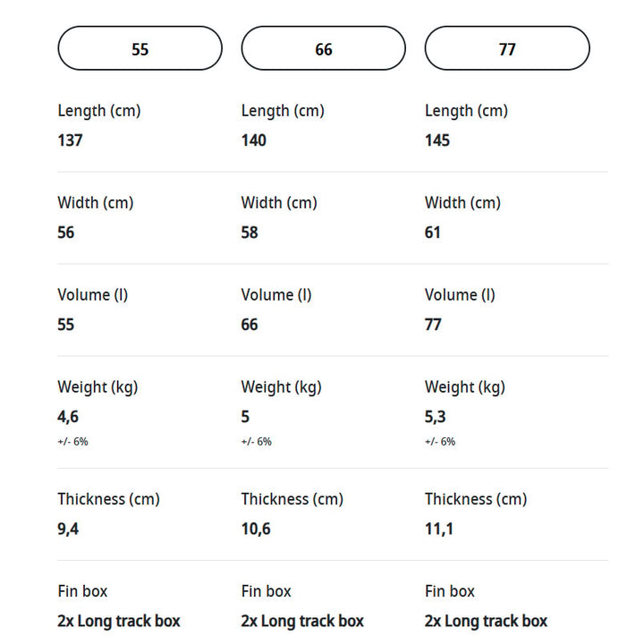This screenshot has height=644, width=644.
Task: Click the weight value 5,3
Action: (435, 417)
